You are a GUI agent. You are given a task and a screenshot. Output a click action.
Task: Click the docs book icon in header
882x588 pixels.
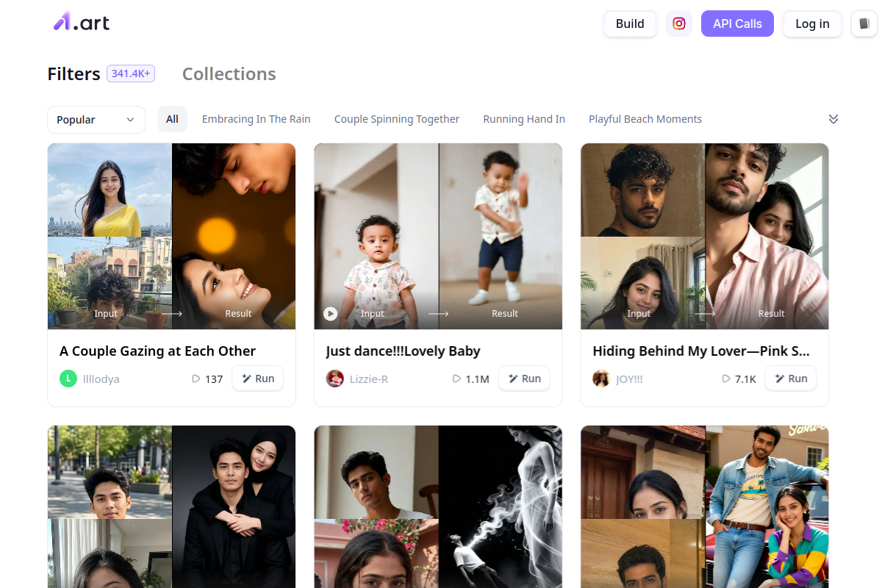[x=864, y=24]
